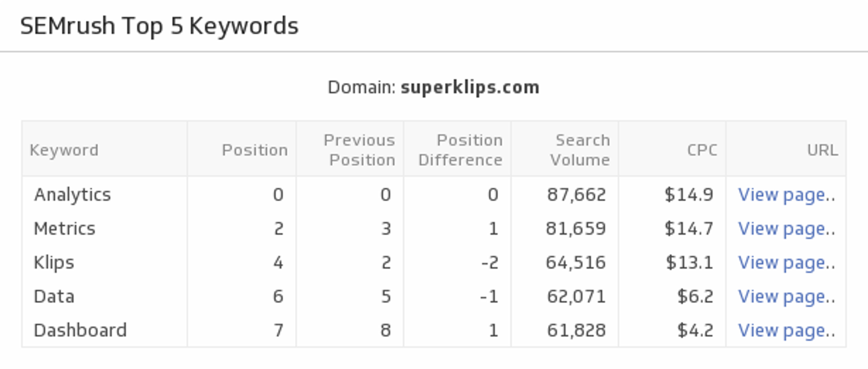Select the Analytics keyword cell
868x369 pixels.
point(72,194)
